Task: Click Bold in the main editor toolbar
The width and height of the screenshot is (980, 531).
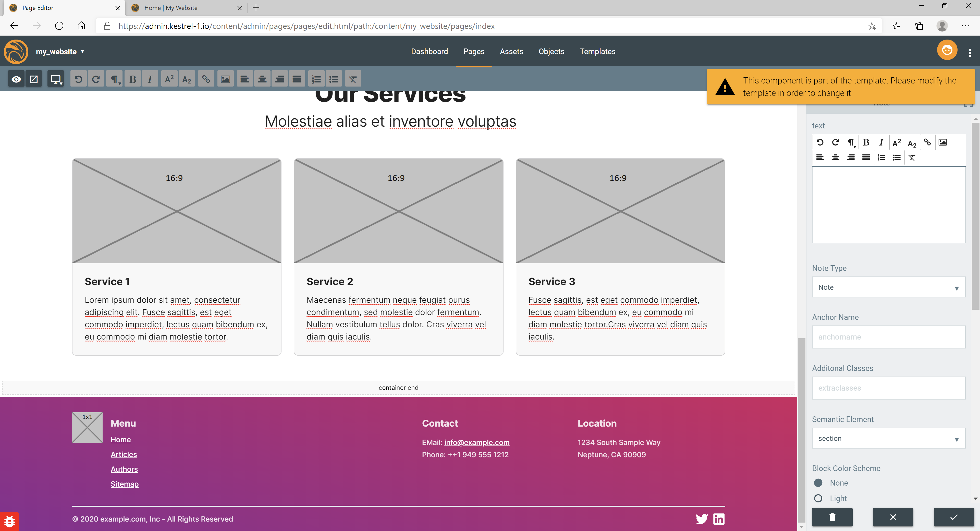Action: [x=132, y=79]
